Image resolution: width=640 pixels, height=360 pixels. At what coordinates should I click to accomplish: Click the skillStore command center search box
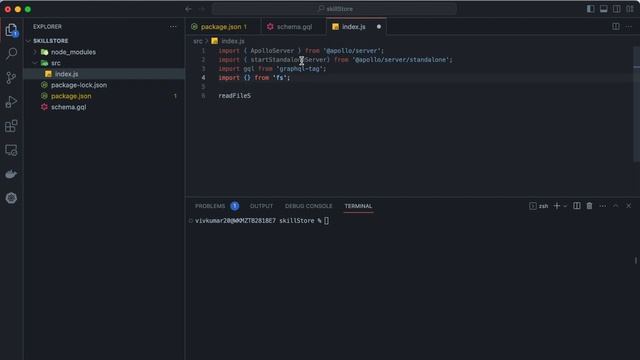[x=334, y=9]
